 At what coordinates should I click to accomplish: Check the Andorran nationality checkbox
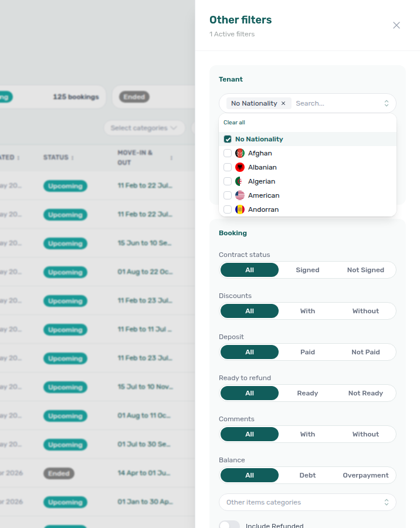228,209
